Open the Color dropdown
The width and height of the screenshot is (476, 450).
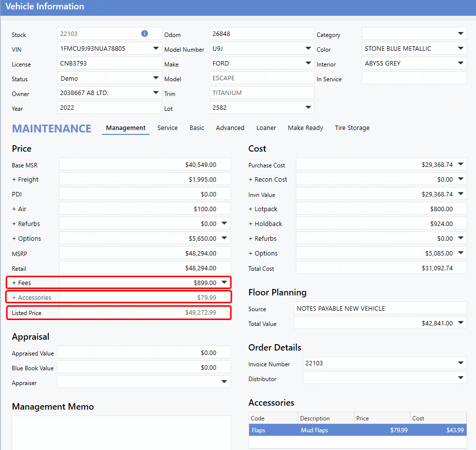461,48
